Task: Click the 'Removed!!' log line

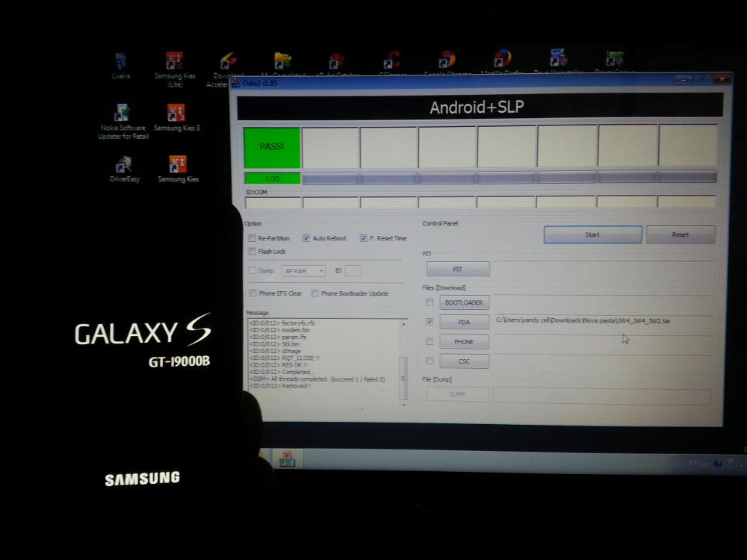Action: pos(280,386)
